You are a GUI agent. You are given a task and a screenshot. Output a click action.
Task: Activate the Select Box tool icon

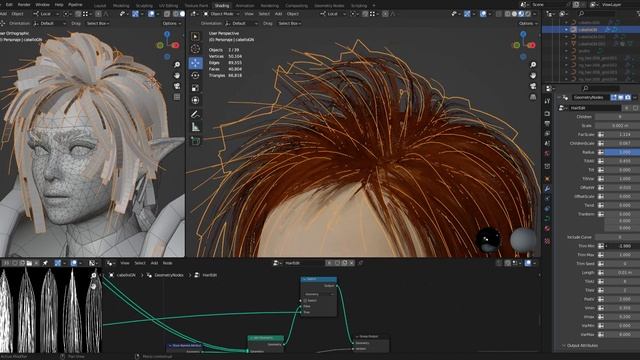[196, 36]
